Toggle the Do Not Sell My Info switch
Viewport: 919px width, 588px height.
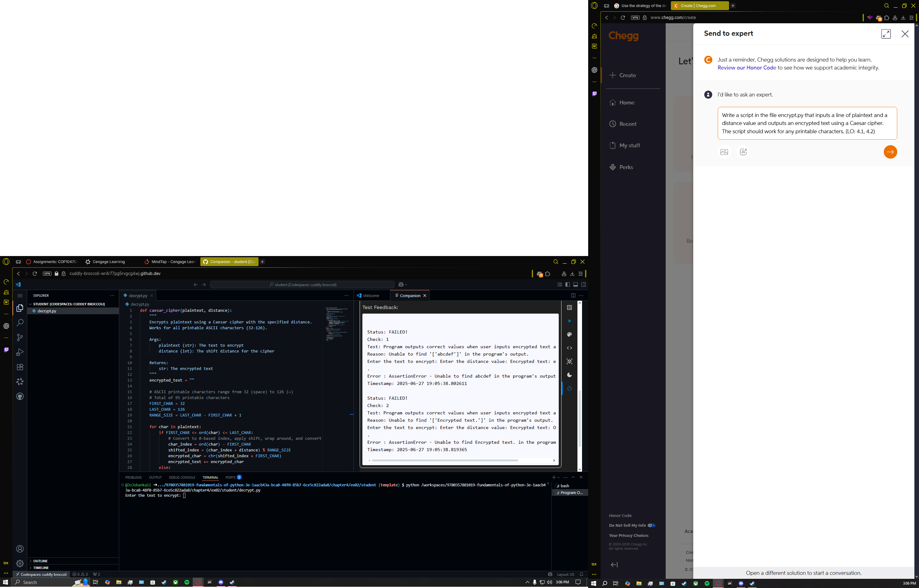pos(651,526)
